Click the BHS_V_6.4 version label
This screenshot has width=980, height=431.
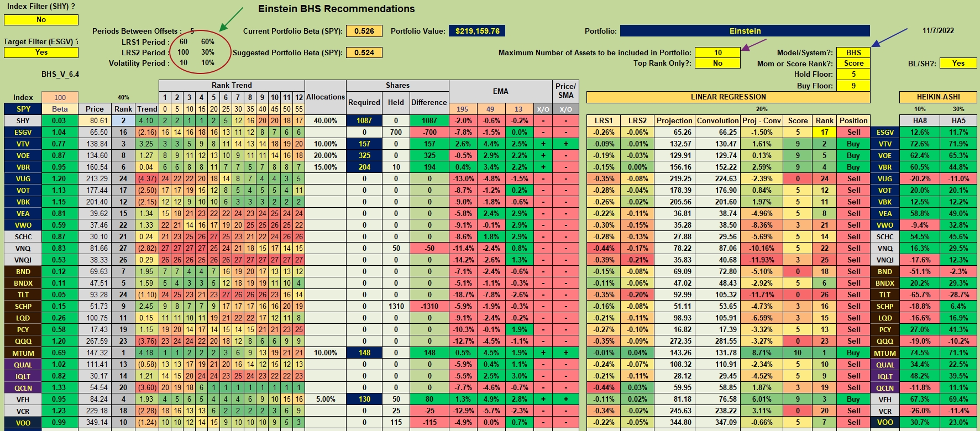click(x=60, y=74)
